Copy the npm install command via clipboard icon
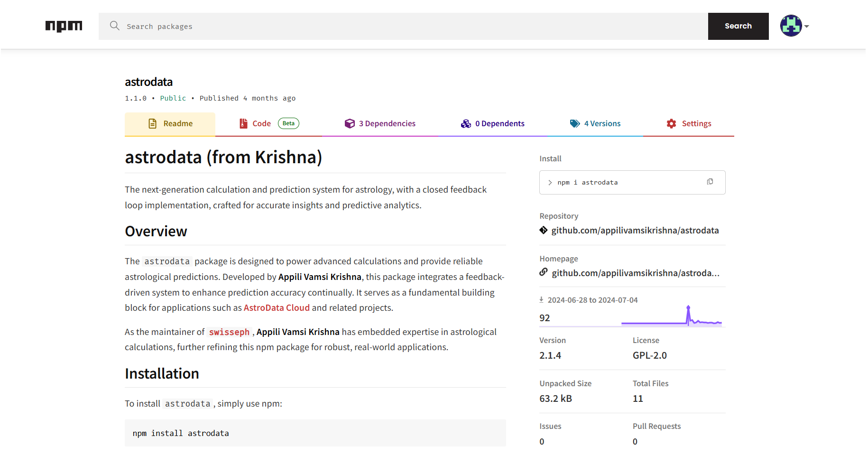This screenshot has width=868, height=464. pyautogui.click(x=710, y=182)
